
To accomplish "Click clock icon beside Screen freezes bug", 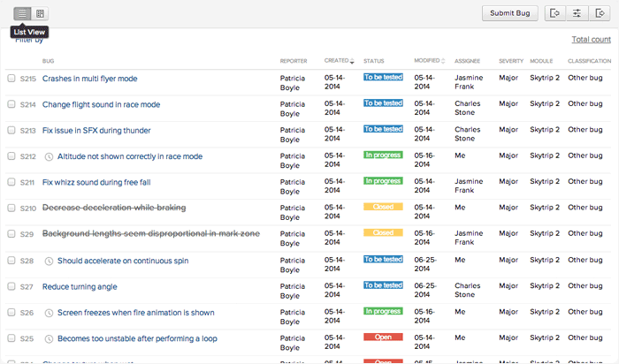I will (x=49, y=313).
